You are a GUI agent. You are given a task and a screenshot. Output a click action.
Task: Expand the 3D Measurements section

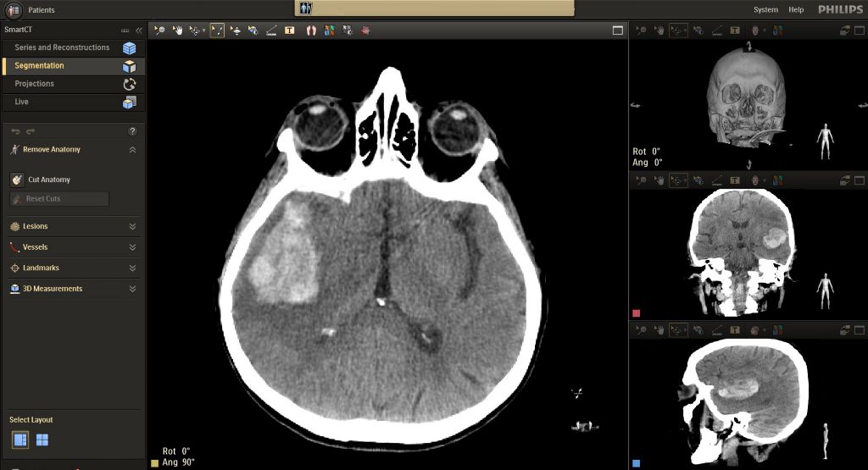point(132,289)
